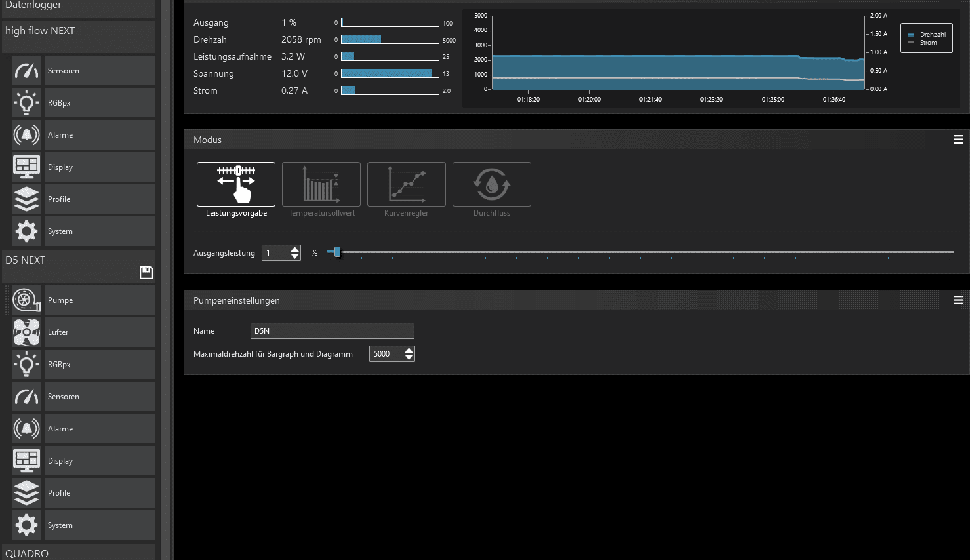Open Alarme bell icon under high flow NEXT
Screen dimensions: 970x560
pyautogui.click(x=26, y=135)
